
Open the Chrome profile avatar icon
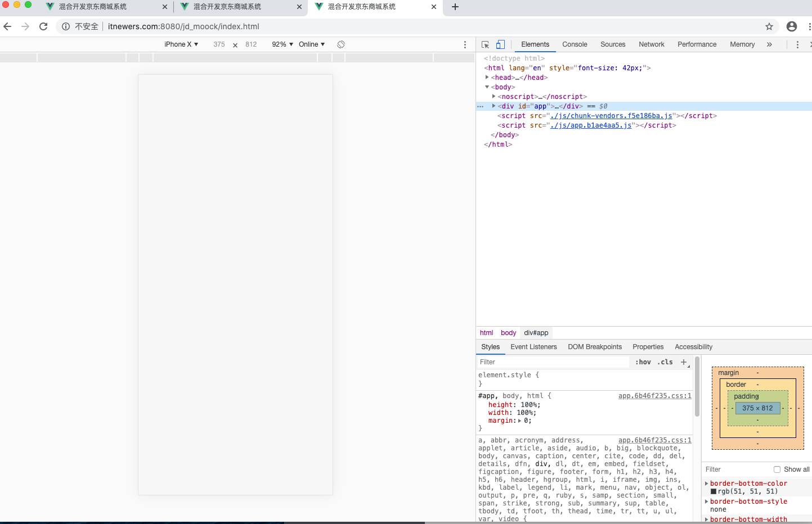pyautogui.click(x=792, y=26)
